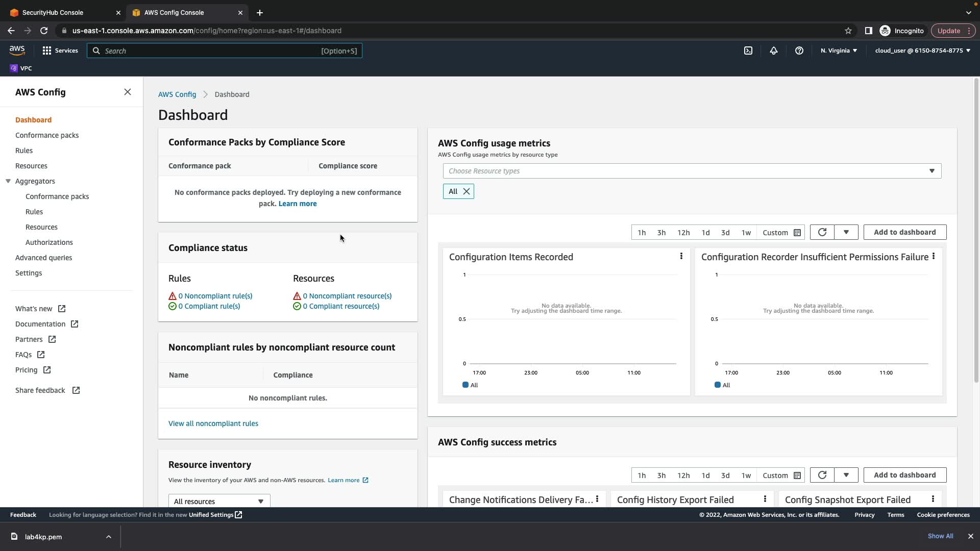The image size is (980, 551).
Task: Open the notifications bell icon
Action: pyautogui.click(x=774, y=51)
